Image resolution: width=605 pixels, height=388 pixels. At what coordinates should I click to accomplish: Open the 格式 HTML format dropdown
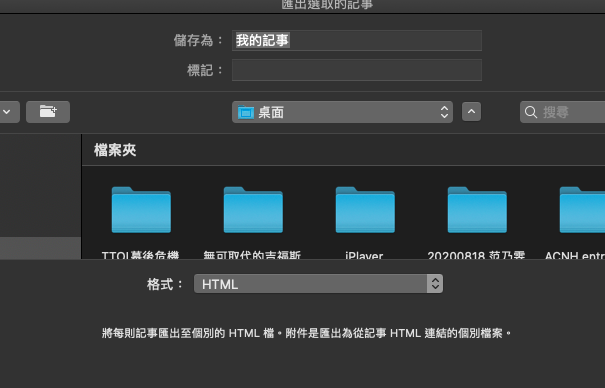318,284
